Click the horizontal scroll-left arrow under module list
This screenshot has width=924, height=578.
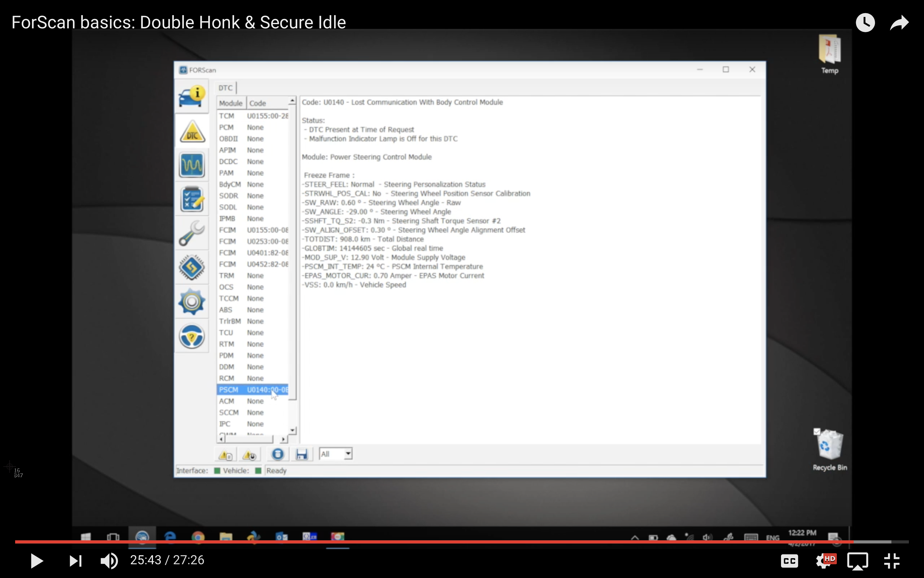221,439
